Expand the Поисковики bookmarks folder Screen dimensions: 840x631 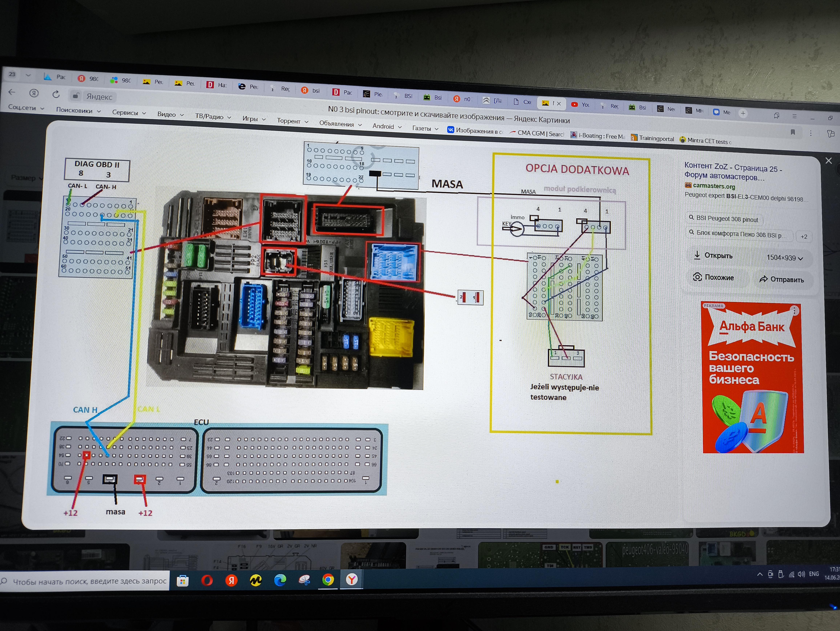(78, 110)
